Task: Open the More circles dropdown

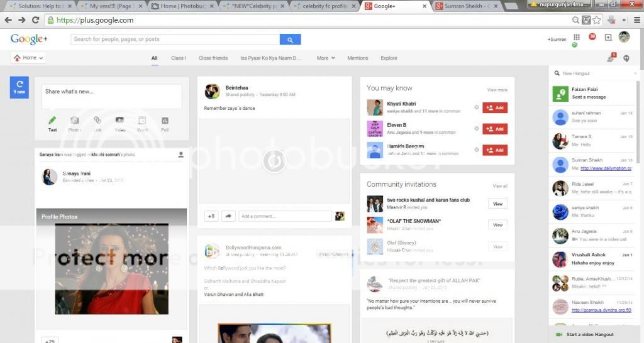Action: click(x=325, y=58)
